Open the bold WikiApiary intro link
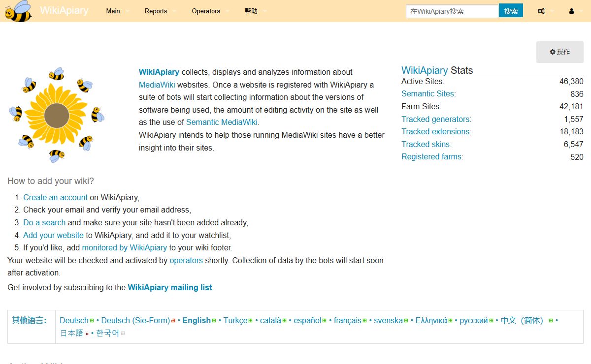The width and height of the screenshot is (591, 364). (x=159, y=72)
